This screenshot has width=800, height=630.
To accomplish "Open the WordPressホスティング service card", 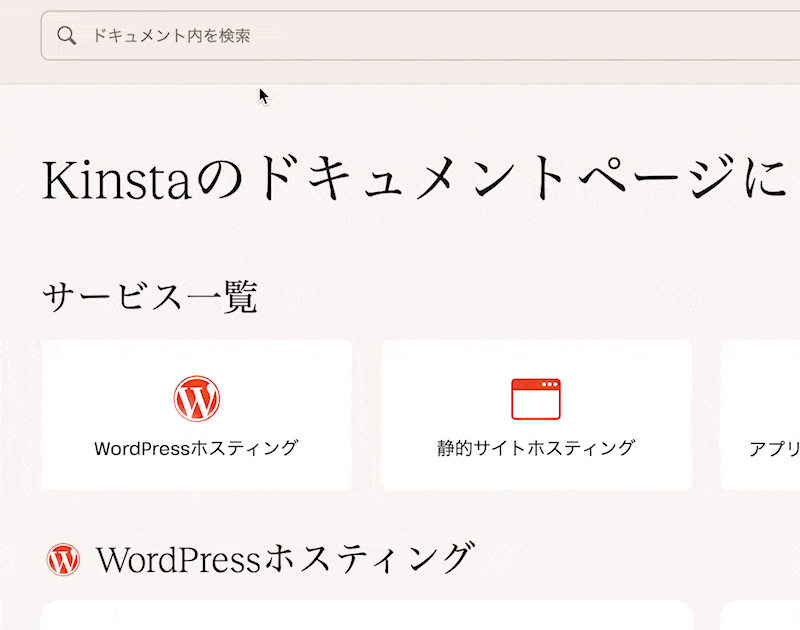I will (197, 415).
